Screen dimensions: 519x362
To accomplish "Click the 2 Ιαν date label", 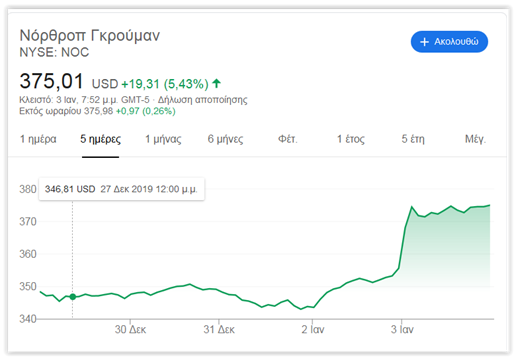I will [x=313, y=329].
